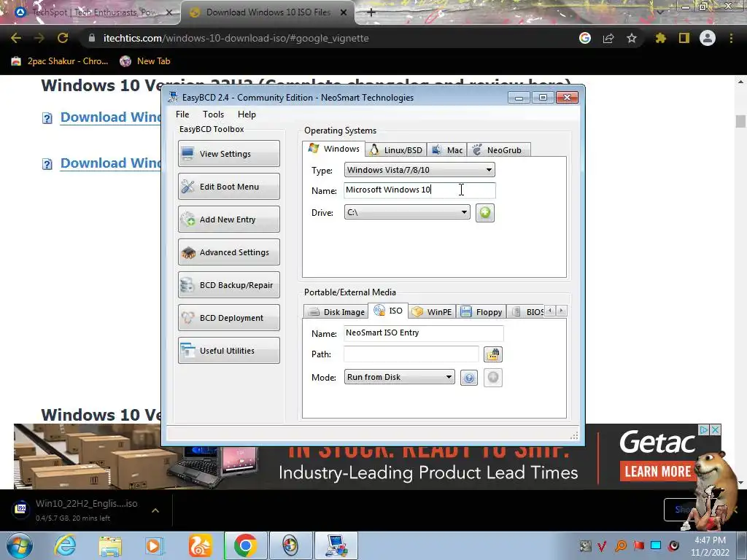This screenshot has height=560, width=747.
Task: Open UC Browser icon on taskbar
Action: coord(200,545)
